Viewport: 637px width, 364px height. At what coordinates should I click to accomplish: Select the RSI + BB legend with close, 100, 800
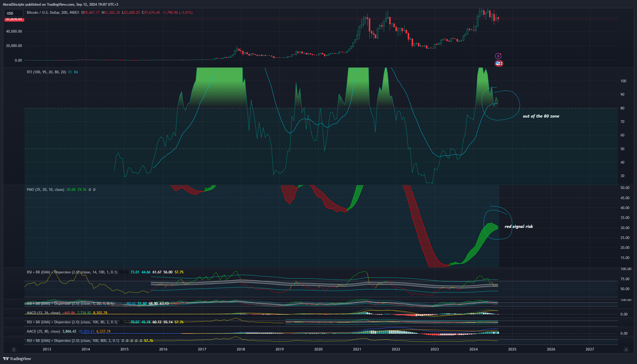pos(73,341)
